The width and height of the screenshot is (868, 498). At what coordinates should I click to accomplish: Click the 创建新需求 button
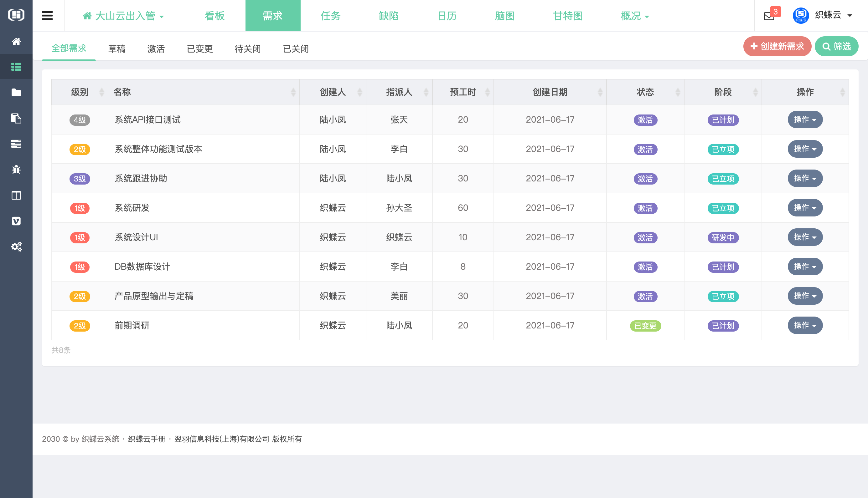777,47
